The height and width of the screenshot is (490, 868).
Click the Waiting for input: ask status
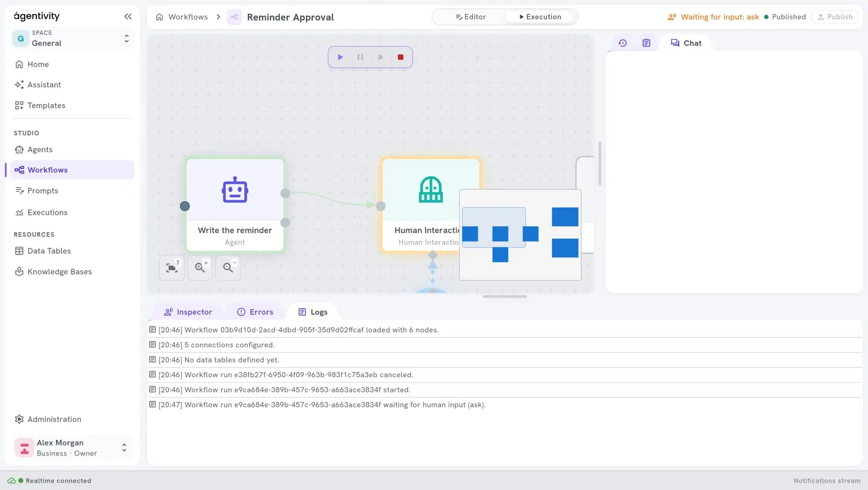[x=713, y=17]
